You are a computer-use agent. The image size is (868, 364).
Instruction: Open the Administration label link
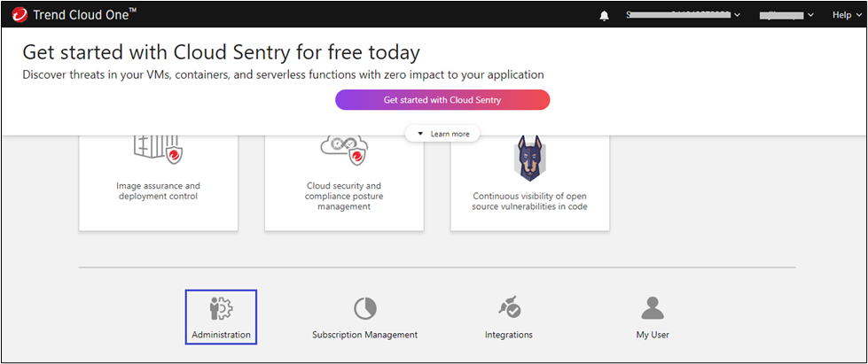(221, 335)
